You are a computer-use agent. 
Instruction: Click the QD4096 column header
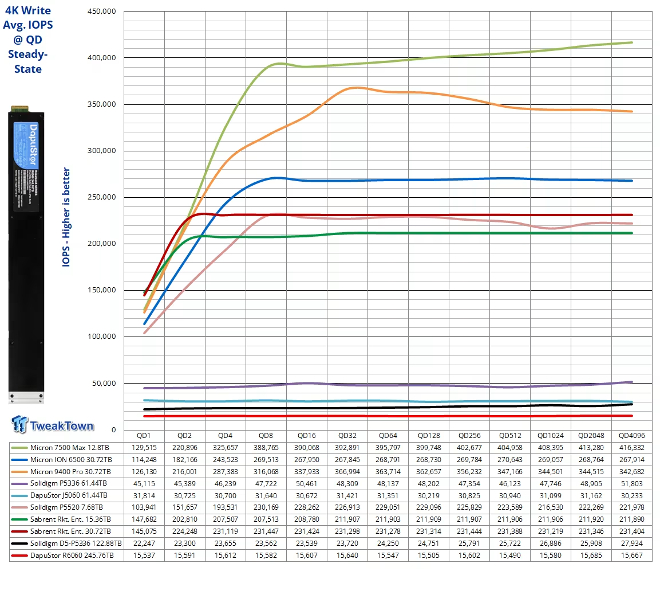(631, 436)
